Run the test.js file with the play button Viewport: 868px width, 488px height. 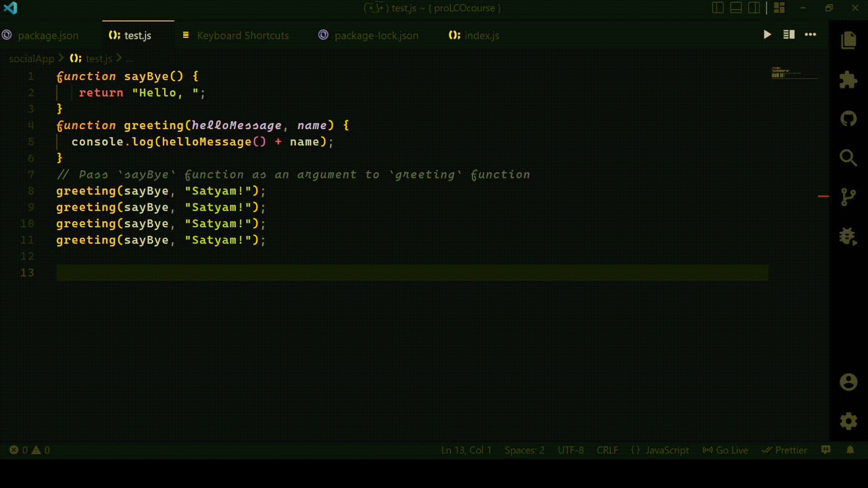tap(767, 35)
